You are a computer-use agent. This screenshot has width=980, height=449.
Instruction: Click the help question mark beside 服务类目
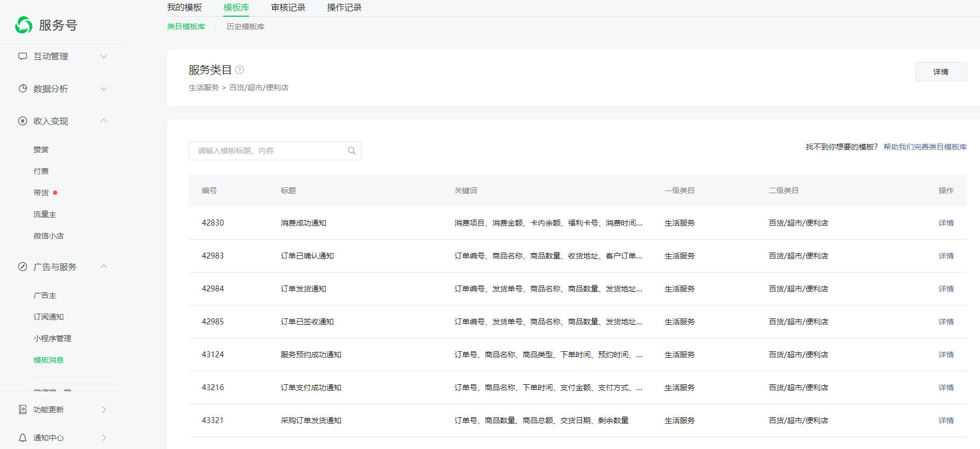tap(239, 70)
